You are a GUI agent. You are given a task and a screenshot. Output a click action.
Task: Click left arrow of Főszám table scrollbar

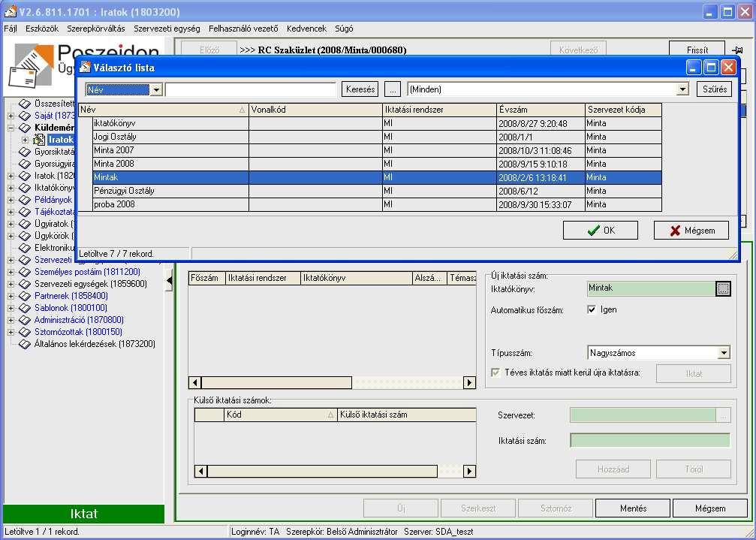194,383
